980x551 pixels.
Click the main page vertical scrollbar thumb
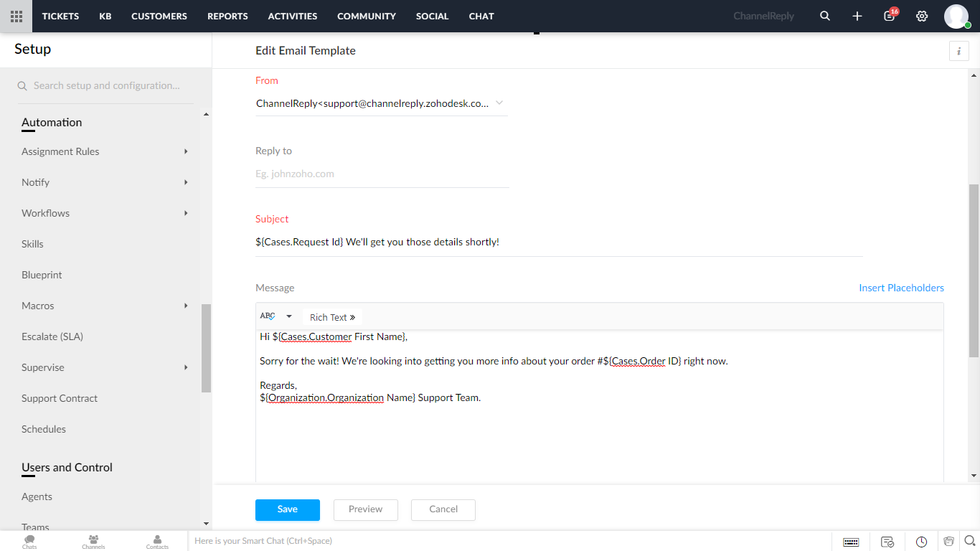[974, 270]
